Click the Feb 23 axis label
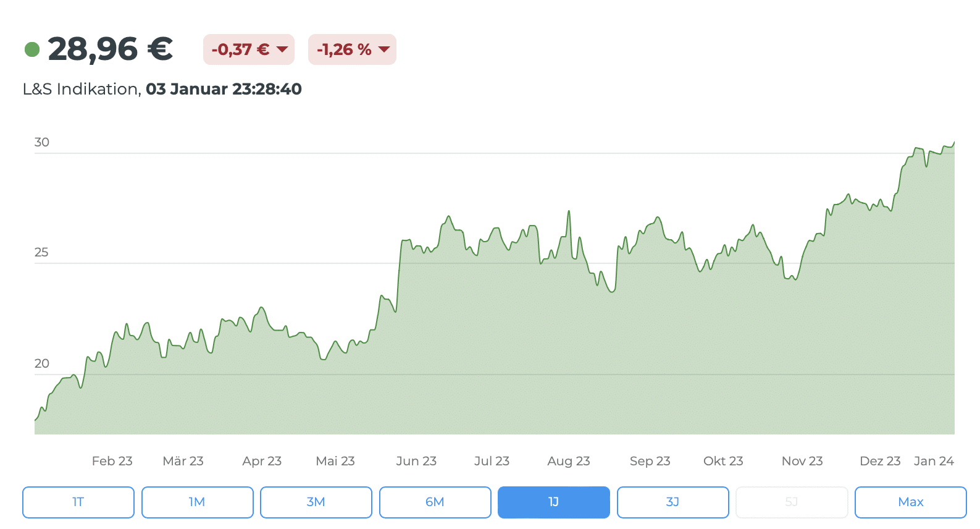 [x=112, y=461]
